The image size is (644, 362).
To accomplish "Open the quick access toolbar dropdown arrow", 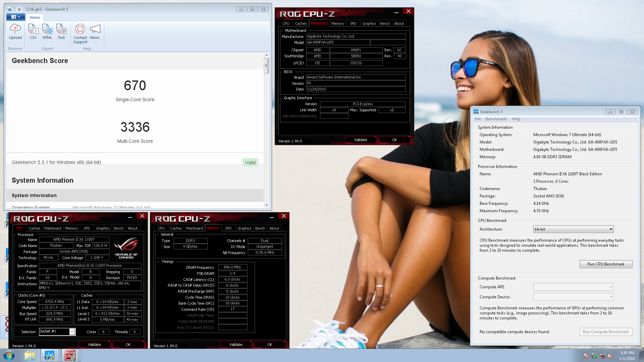I will click(x=19, y=9).
